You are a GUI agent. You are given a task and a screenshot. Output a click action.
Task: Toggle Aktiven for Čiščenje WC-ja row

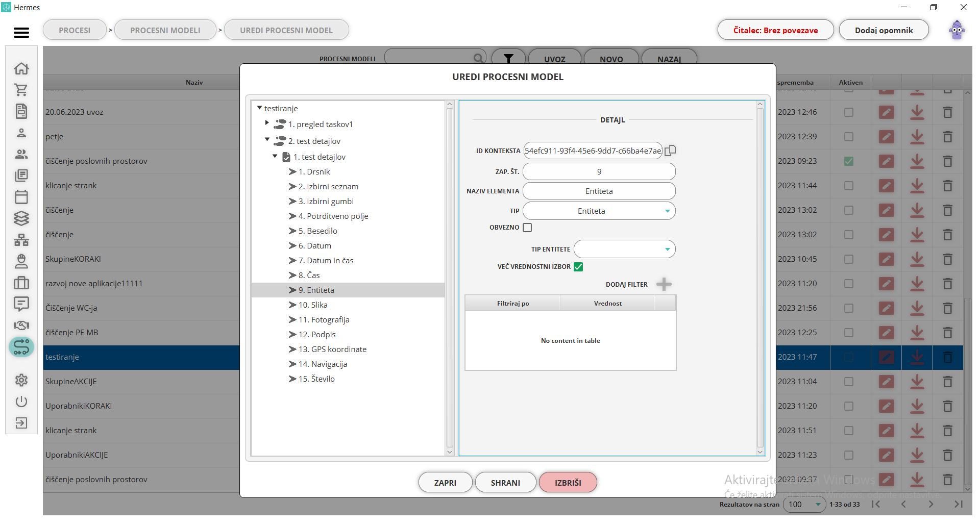click(x=849, y=308)
